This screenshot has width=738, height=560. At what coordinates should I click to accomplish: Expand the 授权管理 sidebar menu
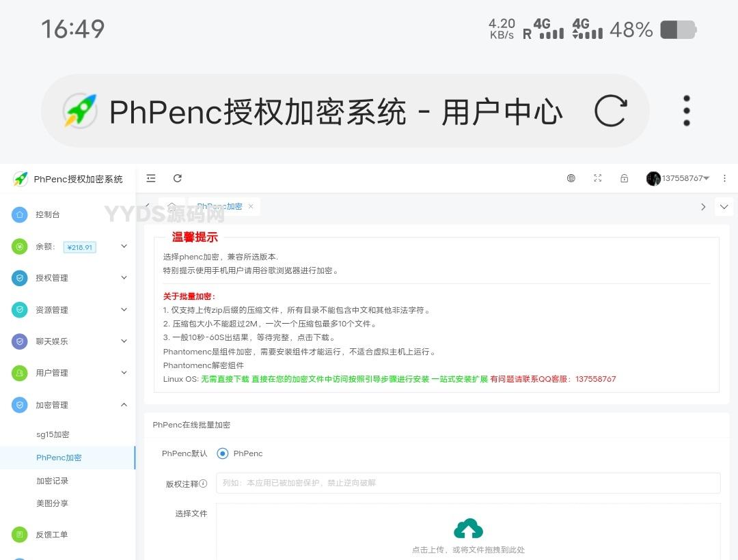point(68,278)
